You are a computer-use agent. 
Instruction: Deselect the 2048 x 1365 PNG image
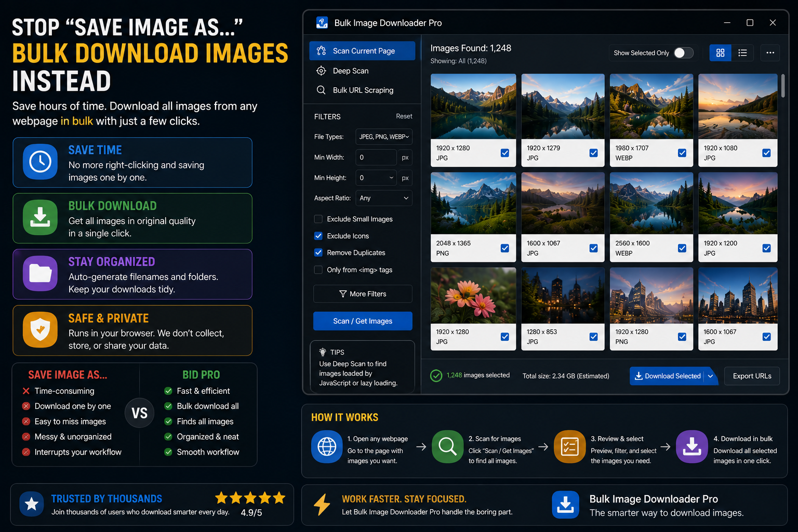504,248
